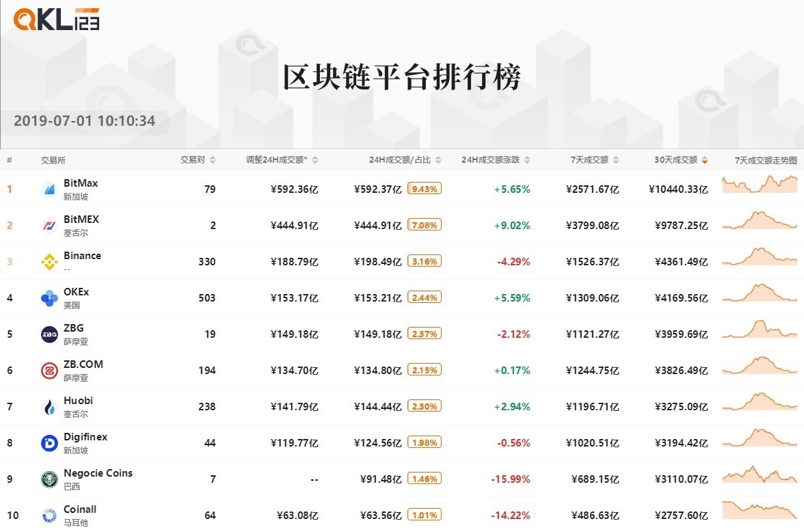The height and width of the screenshot is (532, 804).
Task: Sort by 30天成交额 column arrows
Action: tap(704, 160)
